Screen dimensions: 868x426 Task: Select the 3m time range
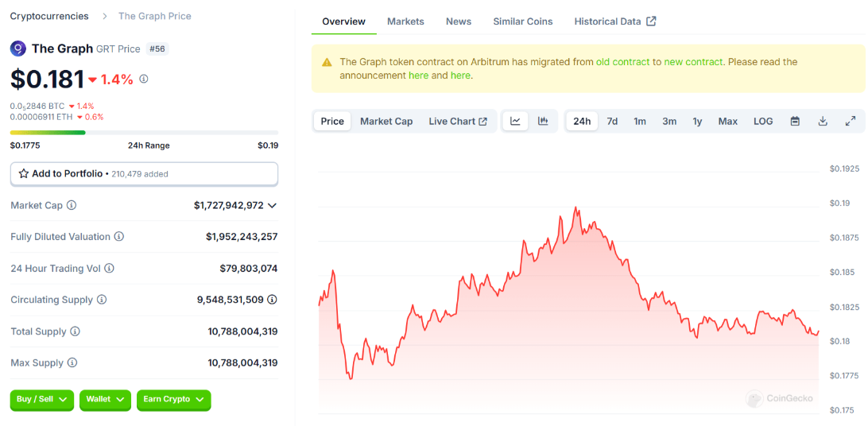669,121
